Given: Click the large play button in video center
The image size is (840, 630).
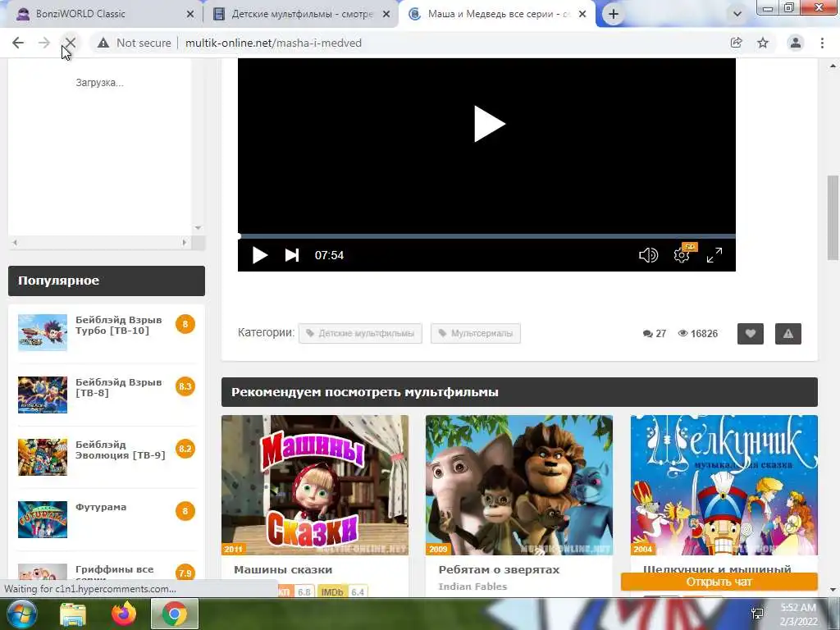Looking at the screenshot, I should click(489, 124).
